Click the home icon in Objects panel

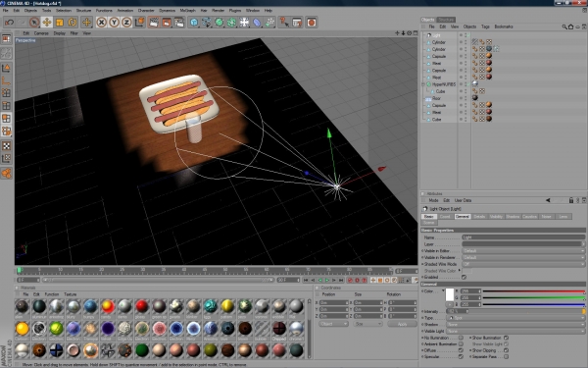[571, 26]
